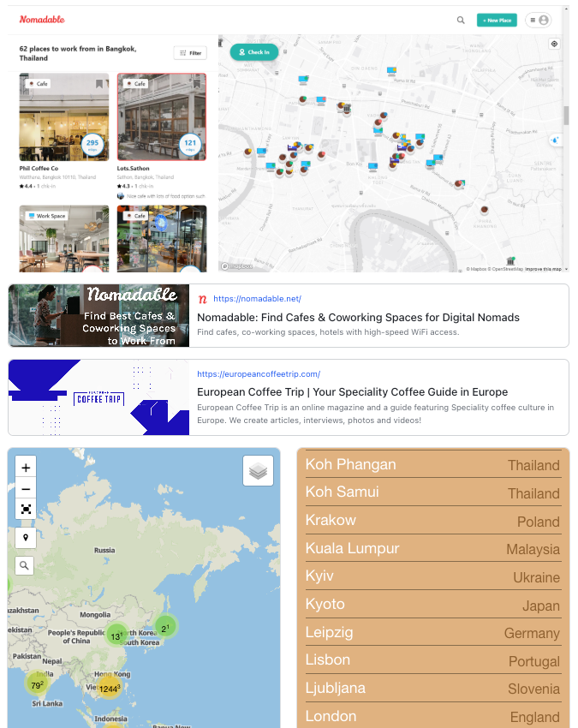Select Koh Phangan in city list
This screenshot has height=728, width=578.
(x=432, y=465)
